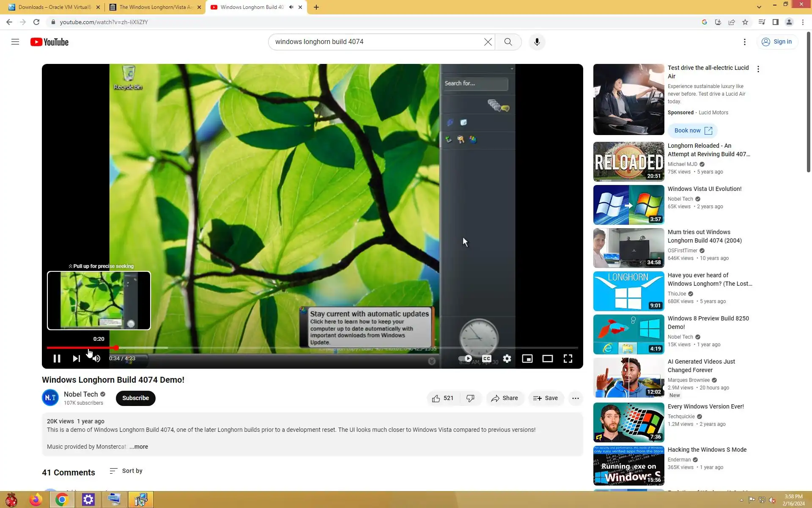Pause the video playback
This screenshot has height=508, width=812.
pos(57,359)
